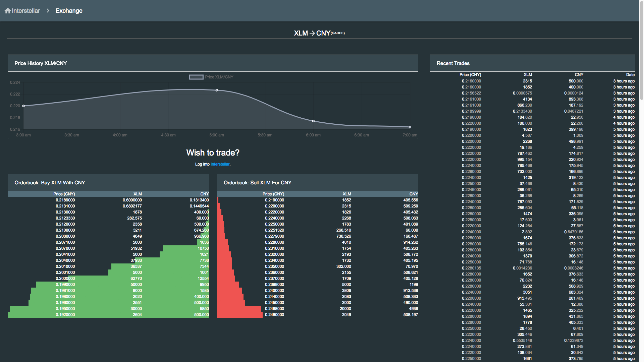Image resolution: width=644 pixels, height=362 pixels.
Task: Select buy order priced 0.2123330
Action: pos(108,218)
